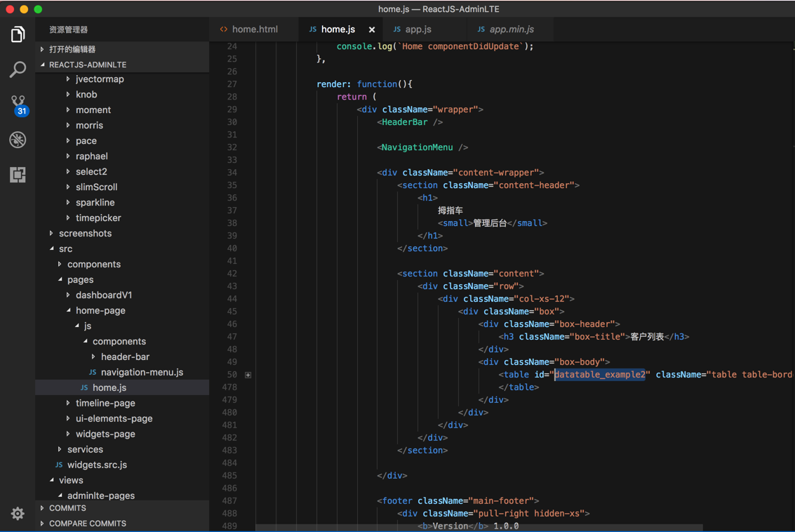Expand the COMPARE COMMITS section
Screen dimensions: 795x532
click(87, 524)
